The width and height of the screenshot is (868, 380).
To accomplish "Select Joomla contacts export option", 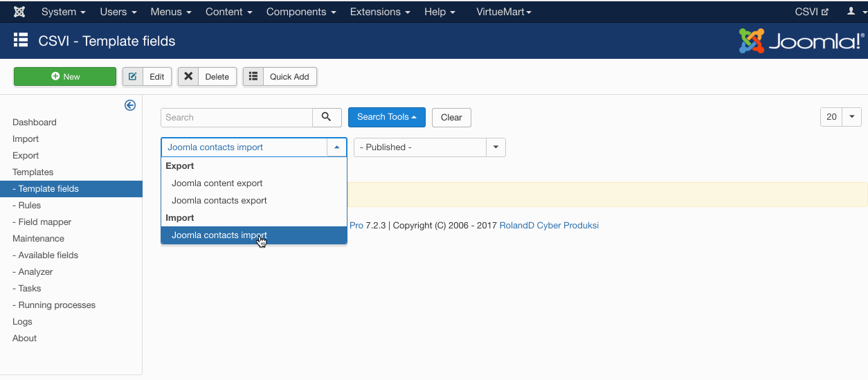I will click(254, 201).
